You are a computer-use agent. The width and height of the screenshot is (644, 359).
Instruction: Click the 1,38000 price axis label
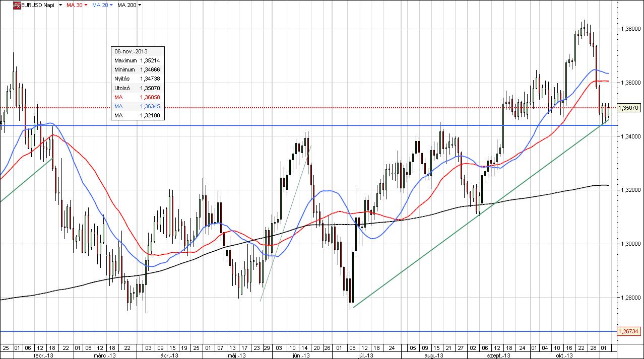630,29
